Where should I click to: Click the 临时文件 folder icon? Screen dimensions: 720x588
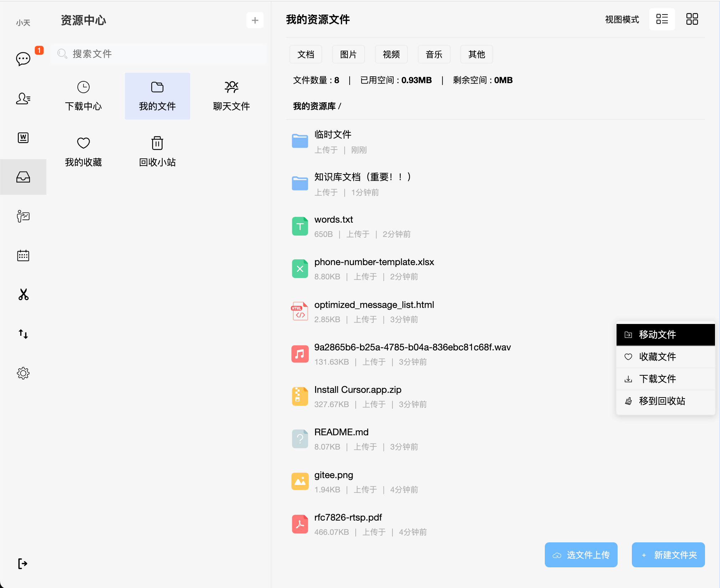tap(300, 141)
